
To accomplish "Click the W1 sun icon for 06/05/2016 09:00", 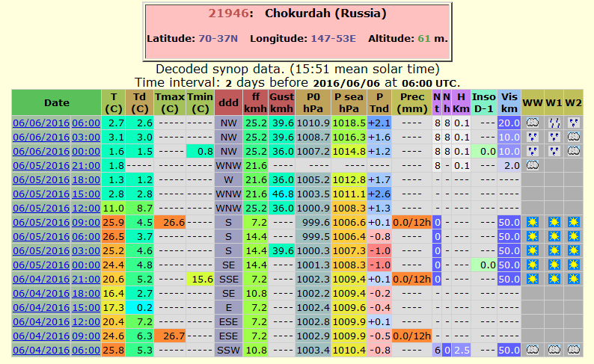I will [554, 222].
